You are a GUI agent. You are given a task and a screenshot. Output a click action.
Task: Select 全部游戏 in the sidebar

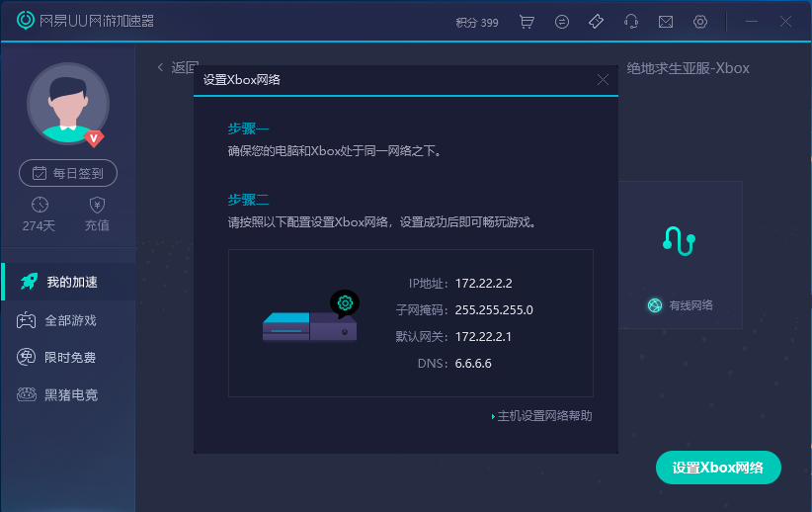pos(67,320)
